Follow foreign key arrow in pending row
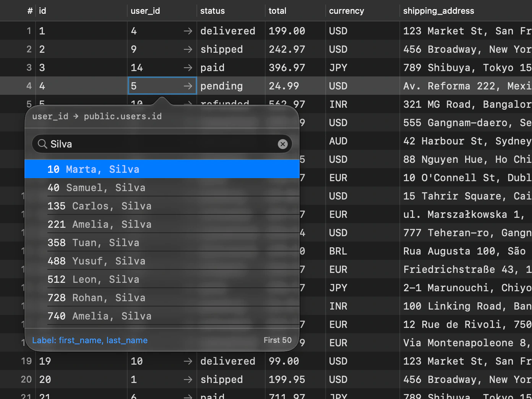Screen dimensions: 532x399 point(188,86)
